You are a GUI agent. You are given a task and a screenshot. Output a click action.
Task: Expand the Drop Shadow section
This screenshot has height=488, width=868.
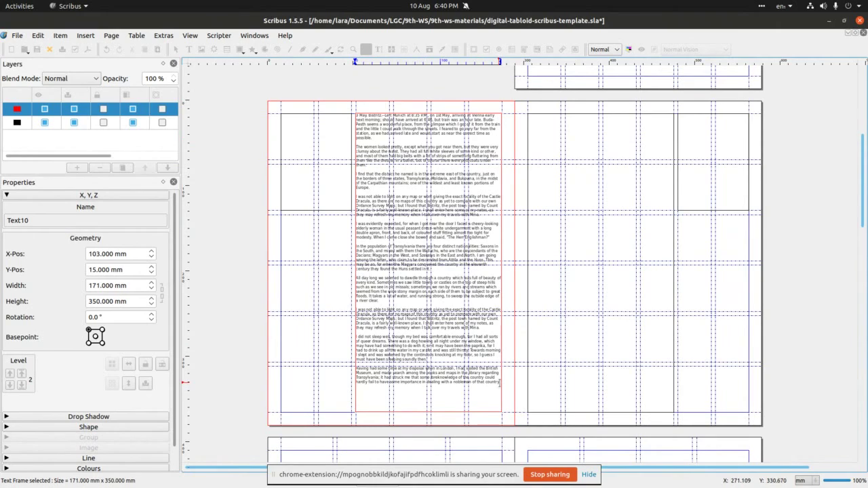coord(88,416)
